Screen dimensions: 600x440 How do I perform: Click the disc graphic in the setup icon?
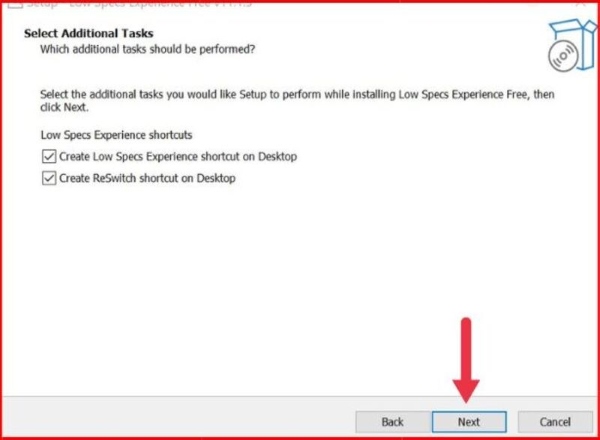[x=562, y=56]
